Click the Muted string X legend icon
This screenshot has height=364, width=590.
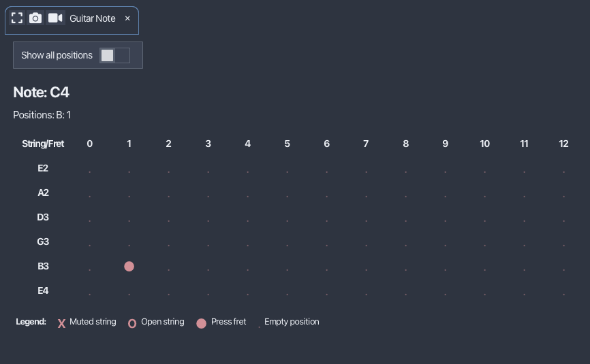click(x=61, y=323)
